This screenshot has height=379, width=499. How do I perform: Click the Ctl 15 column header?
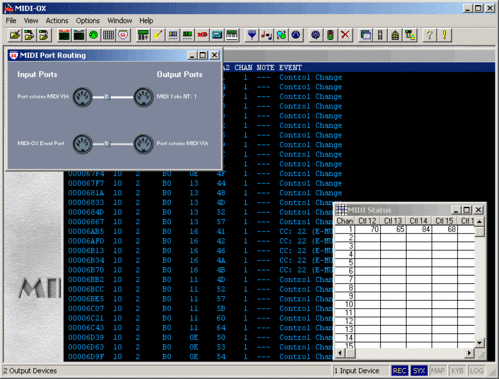point(444,221)
